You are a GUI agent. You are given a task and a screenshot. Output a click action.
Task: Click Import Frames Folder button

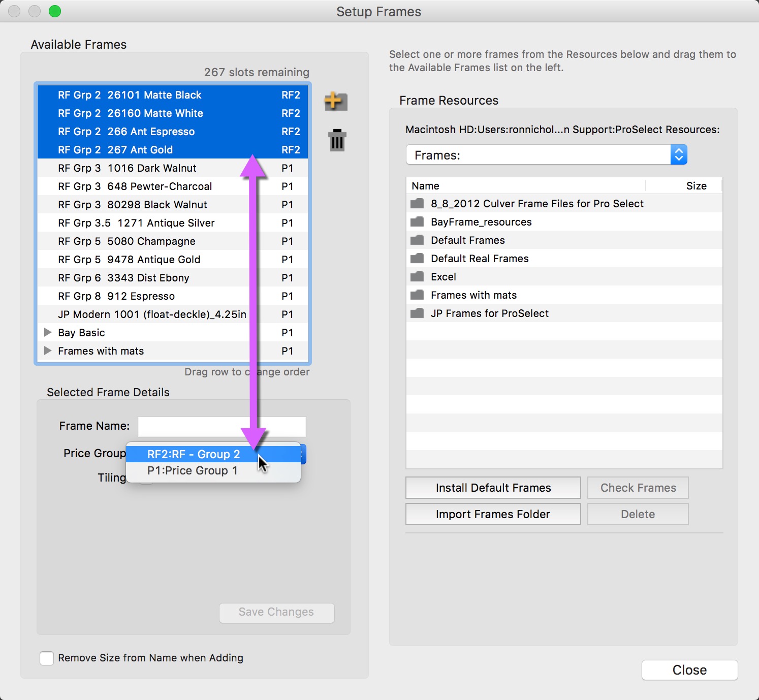click(493, 515)
